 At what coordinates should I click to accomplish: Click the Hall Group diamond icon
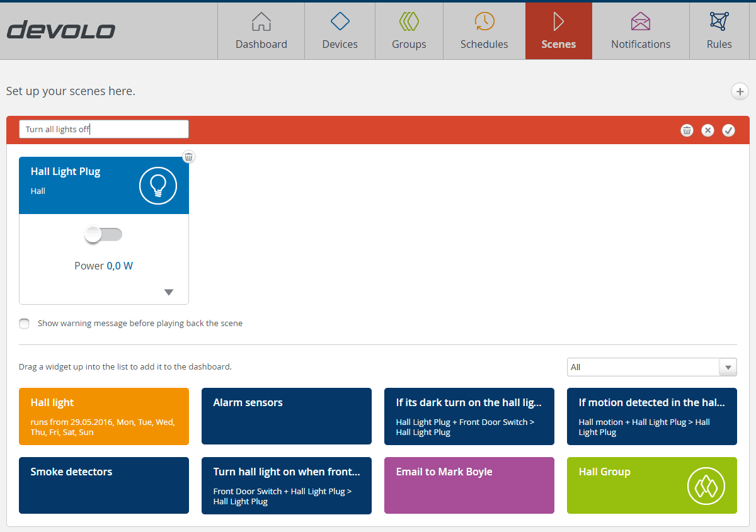(706, 485)
